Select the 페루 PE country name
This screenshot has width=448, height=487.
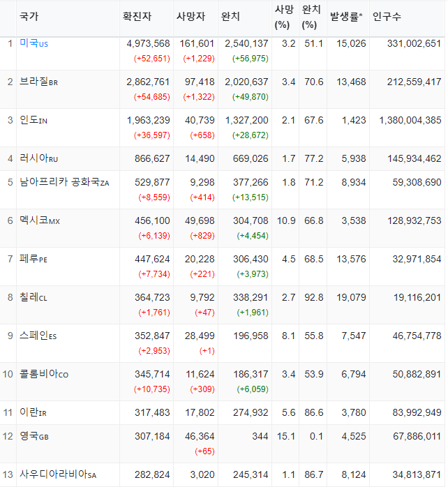pos(33,259)
